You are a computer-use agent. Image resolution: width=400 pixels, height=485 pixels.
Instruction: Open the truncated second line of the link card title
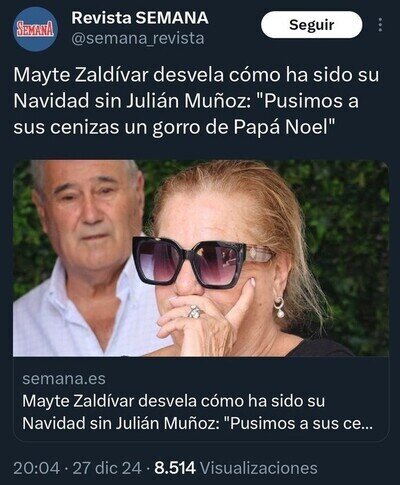(x=197, y=424)
